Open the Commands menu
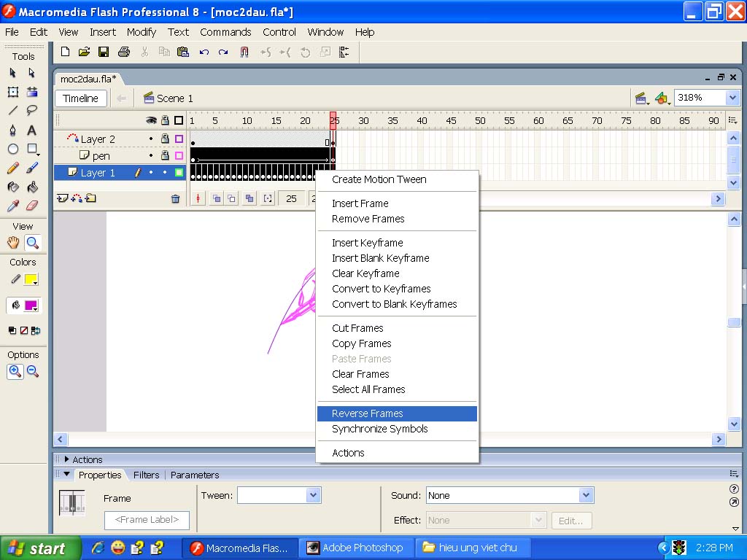The height and width of the screenshot is (560, 747). coord(225,32)
